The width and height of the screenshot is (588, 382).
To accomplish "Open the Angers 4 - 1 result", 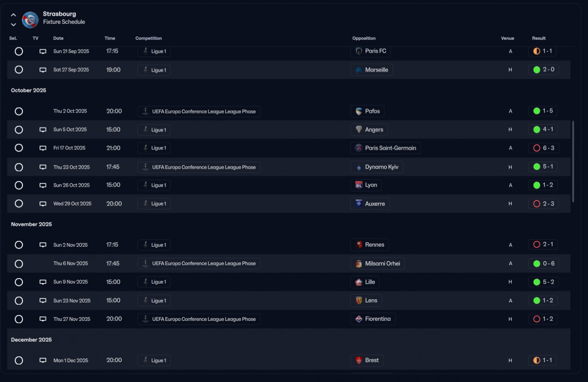I will click(x=543, y=130).
